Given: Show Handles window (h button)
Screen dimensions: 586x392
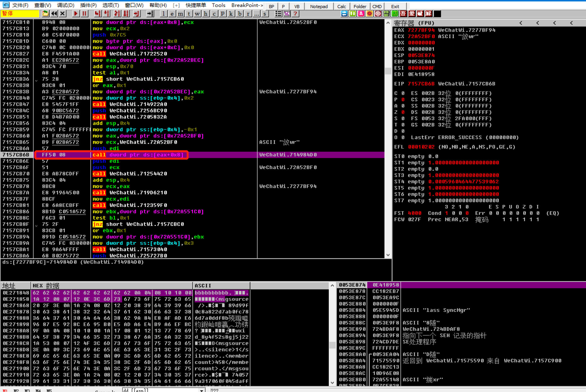Looking at the screenshot, I should [206, 14].
